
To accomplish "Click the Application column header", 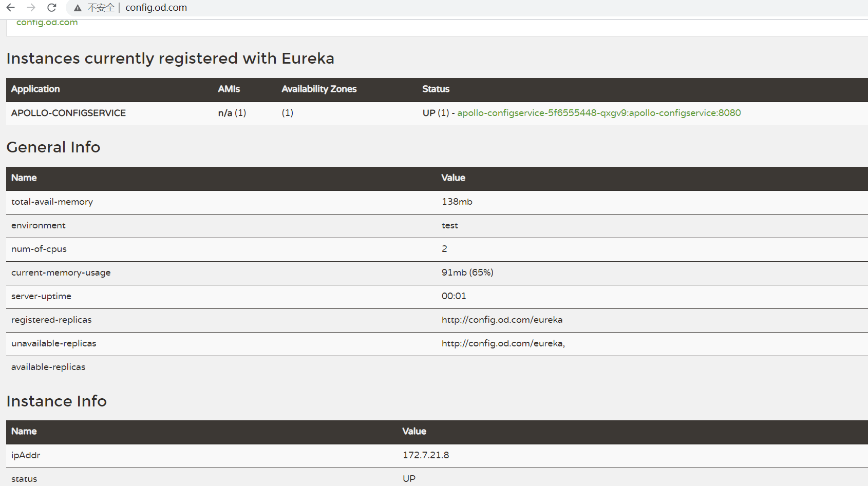I will click(35, 89).
